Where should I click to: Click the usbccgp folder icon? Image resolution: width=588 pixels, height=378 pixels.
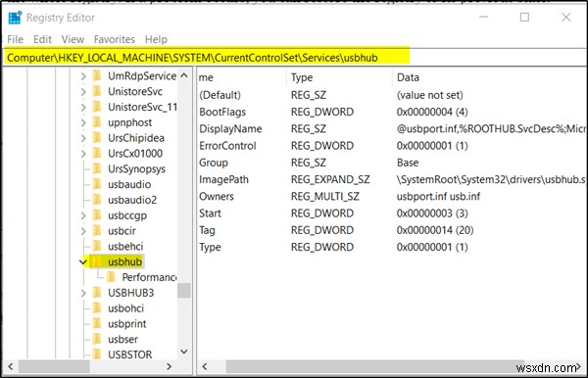click(97, 215)
